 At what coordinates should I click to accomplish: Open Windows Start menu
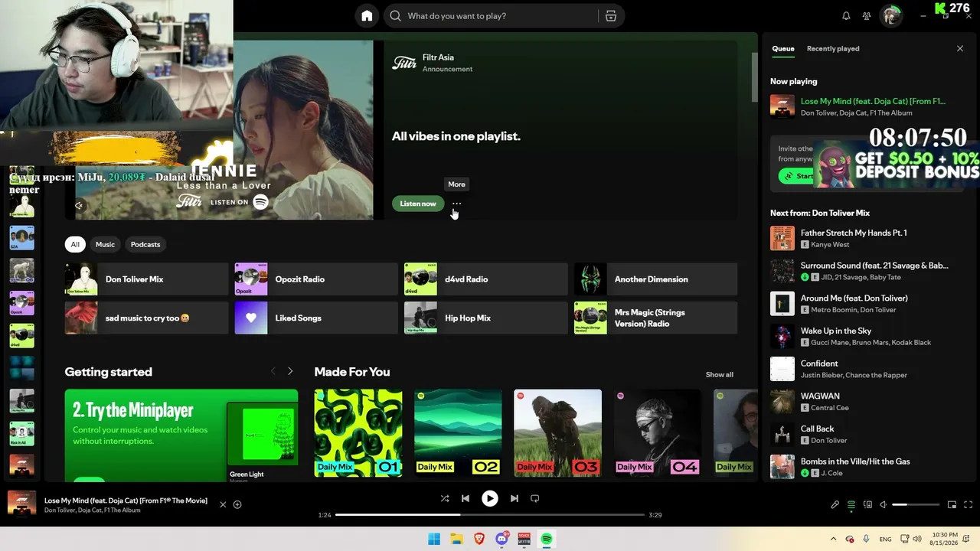tap(434, 539)
